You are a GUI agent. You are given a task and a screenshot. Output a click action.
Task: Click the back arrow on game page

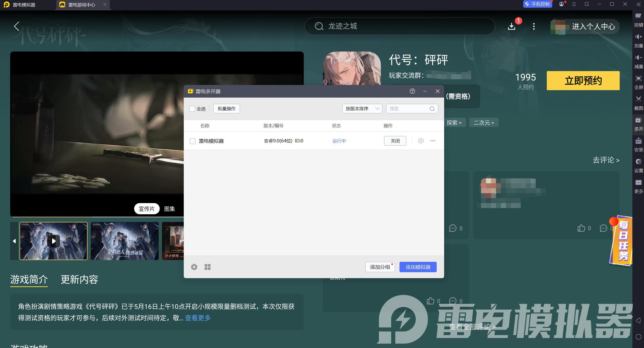17,26
